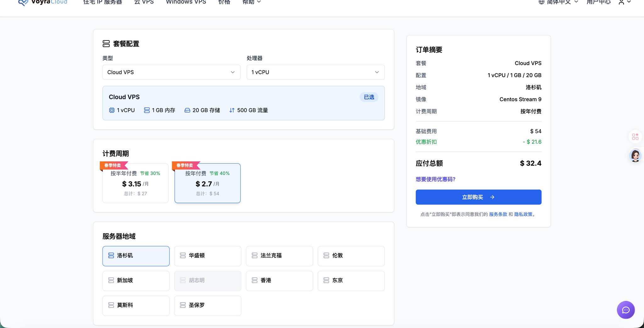The width and height of the screenshot is (644, 328).
Task: Click the arrow in 立即购买 button
Action: pyautogui.click(x=492, y=197)
